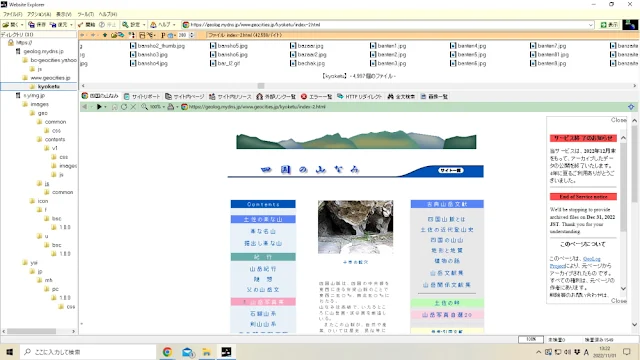The width and height of the screenshot is (640, 360).
Task: Click the stepper beside the 200 field
Action: click(191, 35)
